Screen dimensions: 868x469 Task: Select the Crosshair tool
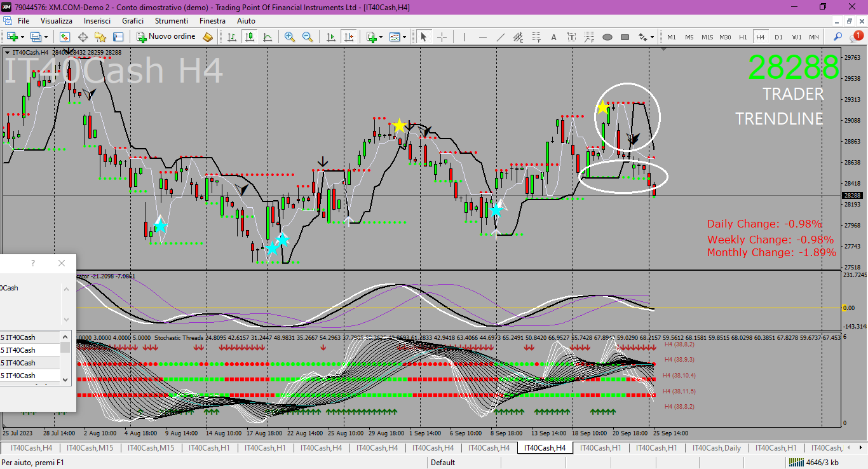pyautogui.click(x=442, y=37)
